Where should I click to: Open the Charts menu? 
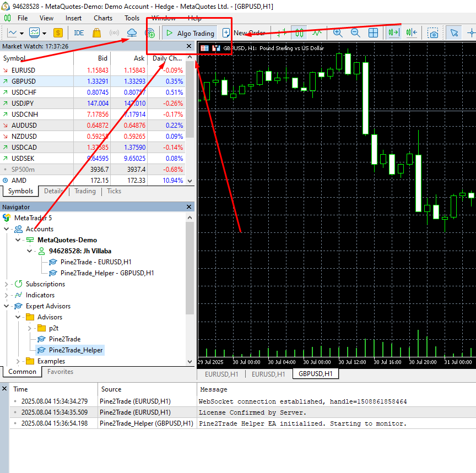[102, 18]
